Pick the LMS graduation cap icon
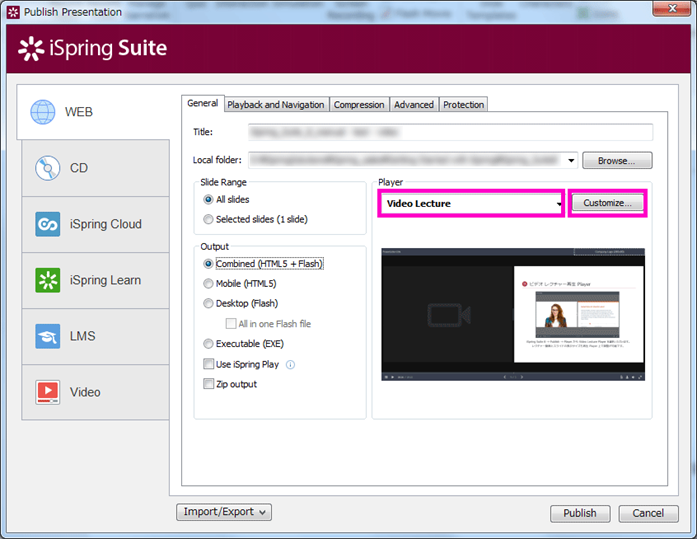This screenshot has width=697, height=539. click(x=48, y=336)
